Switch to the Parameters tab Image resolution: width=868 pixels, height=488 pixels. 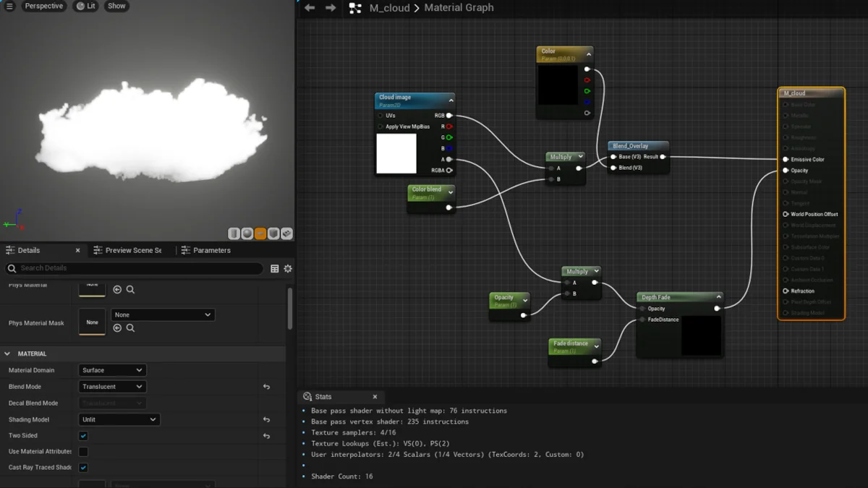[x=205, y=250]
